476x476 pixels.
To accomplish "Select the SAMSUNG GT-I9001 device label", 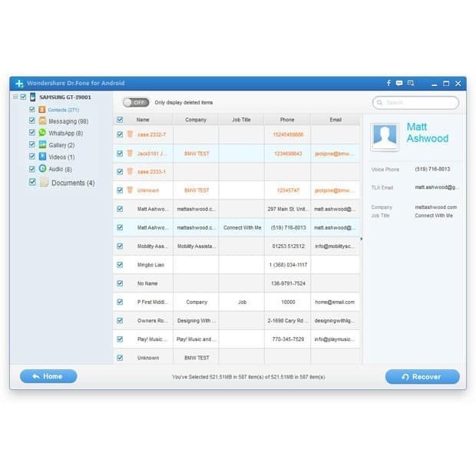I will click(65, 98).
